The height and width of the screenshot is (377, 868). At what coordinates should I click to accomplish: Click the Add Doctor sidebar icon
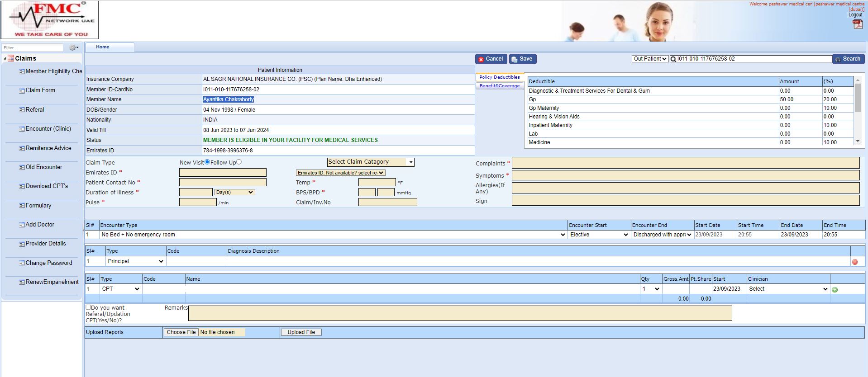click(22, 225)
